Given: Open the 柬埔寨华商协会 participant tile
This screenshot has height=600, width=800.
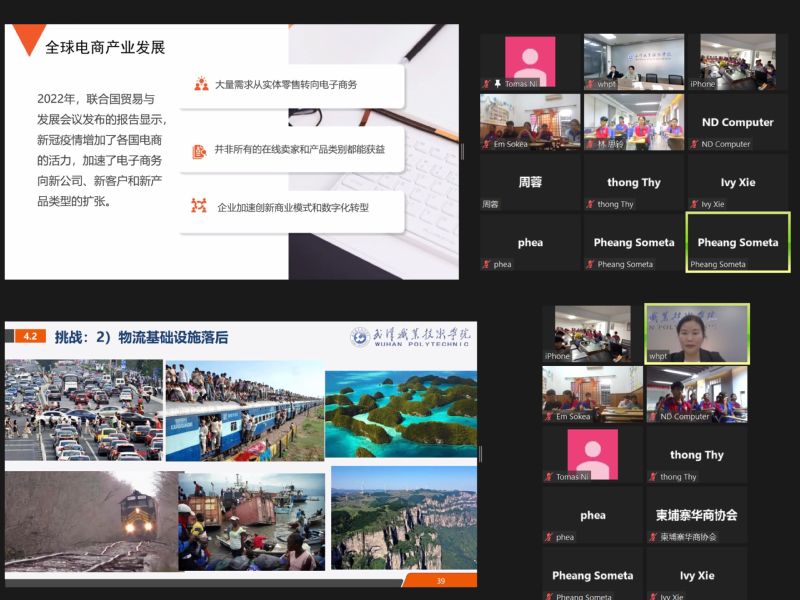Looking at the screenshot, I should (x=696, y=515).
